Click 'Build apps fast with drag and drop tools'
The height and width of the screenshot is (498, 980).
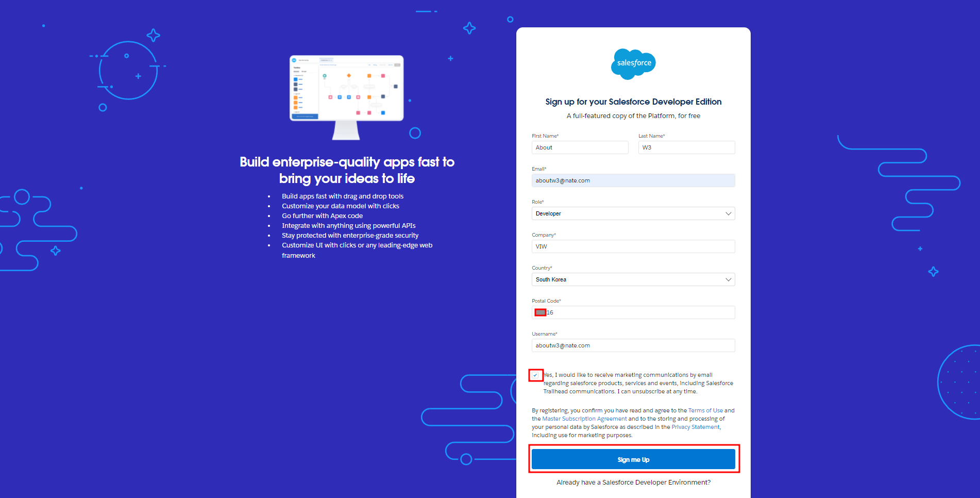pos(343,196)
